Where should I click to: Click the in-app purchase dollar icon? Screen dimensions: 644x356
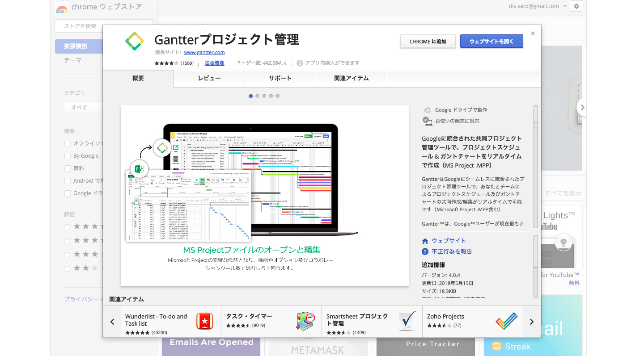click(x=300, y=63)
